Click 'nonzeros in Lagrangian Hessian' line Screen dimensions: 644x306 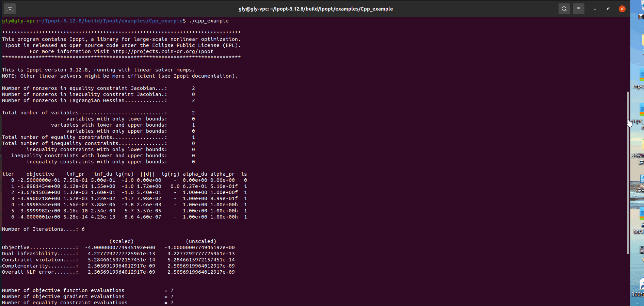click(98, 100)
